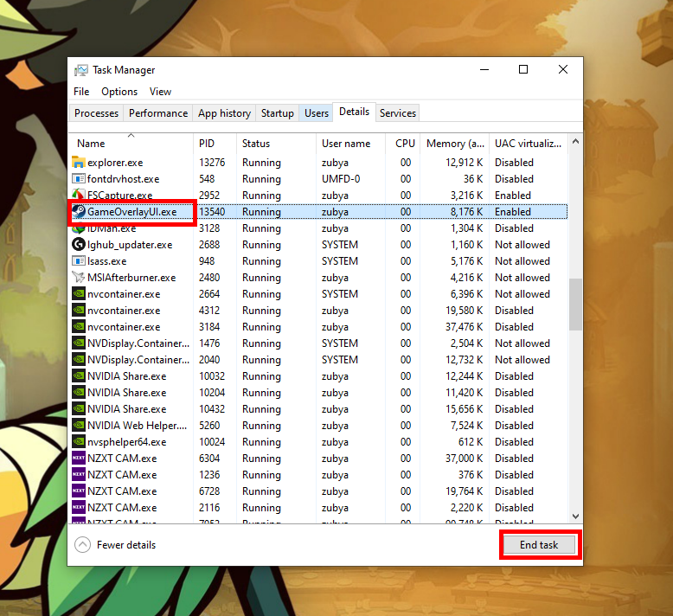Click the Steam icon of GameOverlayUI.exe

pos(79,211)
